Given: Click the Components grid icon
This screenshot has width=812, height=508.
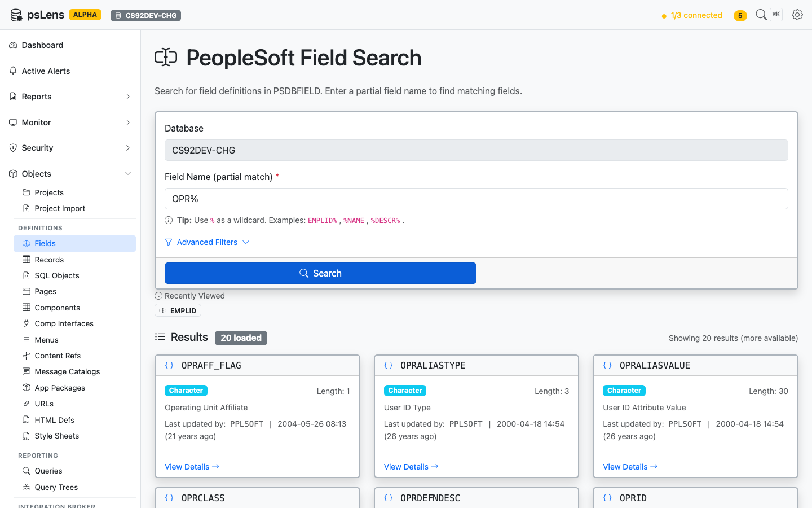Looking at the screenshot, I should (x=26, y=308).
